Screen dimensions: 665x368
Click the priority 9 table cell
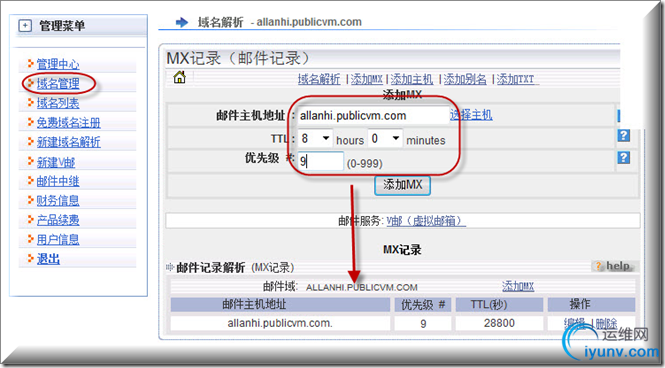(423, 323)
